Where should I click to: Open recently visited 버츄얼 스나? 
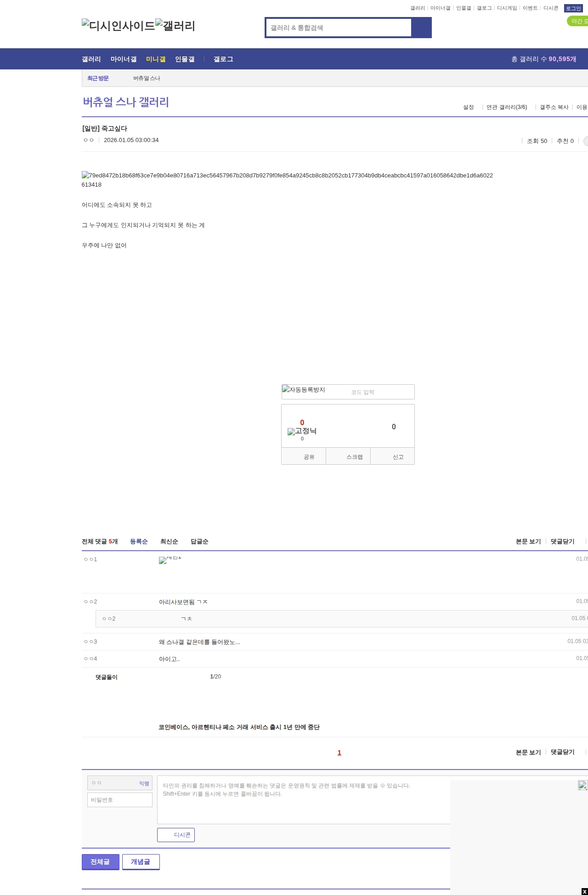tap(147, 78)
